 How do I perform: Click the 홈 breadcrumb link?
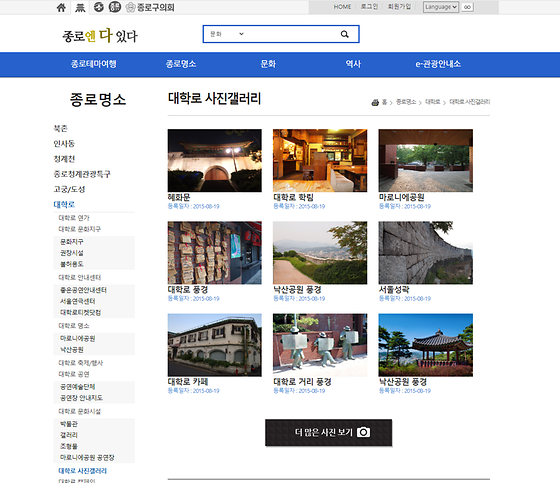point(384,102)
